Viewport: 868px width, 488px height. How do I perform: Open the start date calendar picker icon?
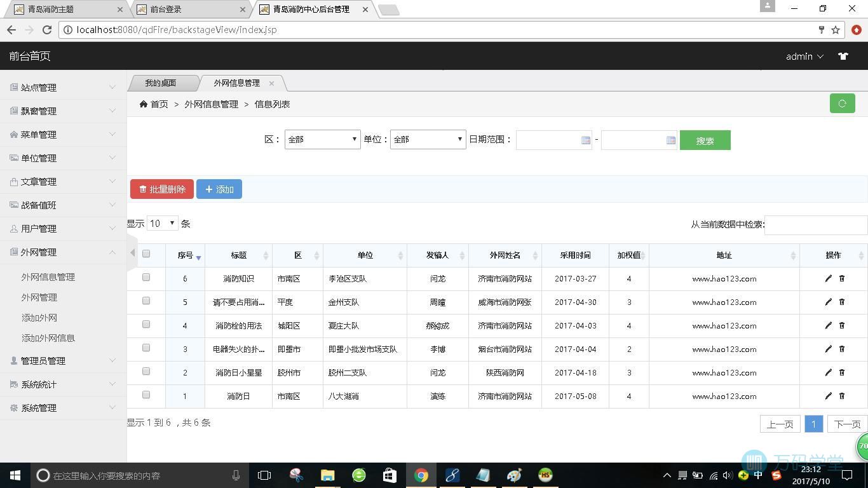coord(586,140)
